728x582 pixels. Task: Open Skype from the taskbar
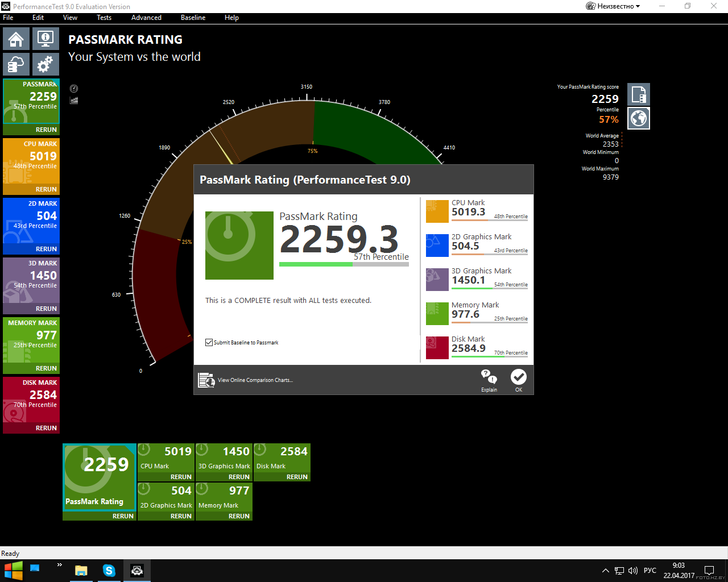tap(109, 571)
